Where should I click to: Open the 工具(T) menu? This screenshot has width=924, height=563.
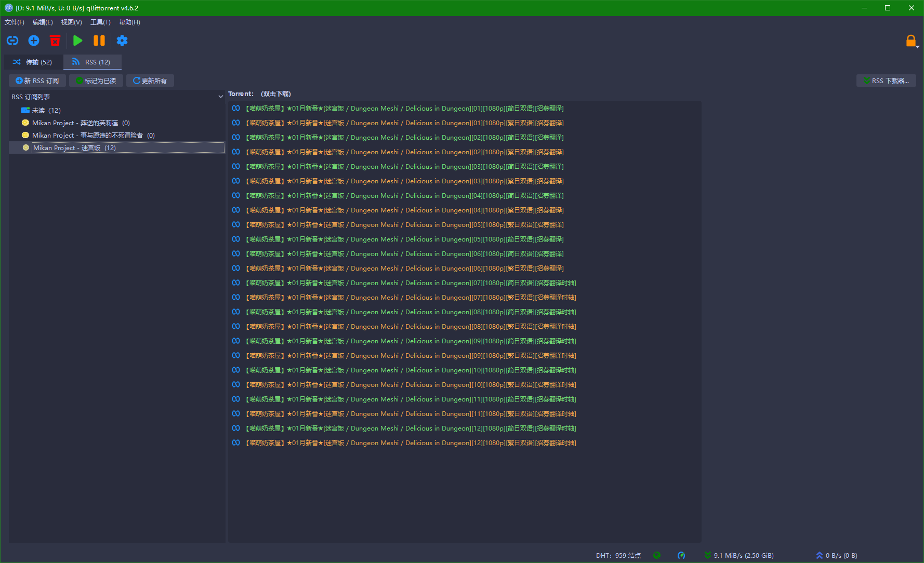(100, 22)
